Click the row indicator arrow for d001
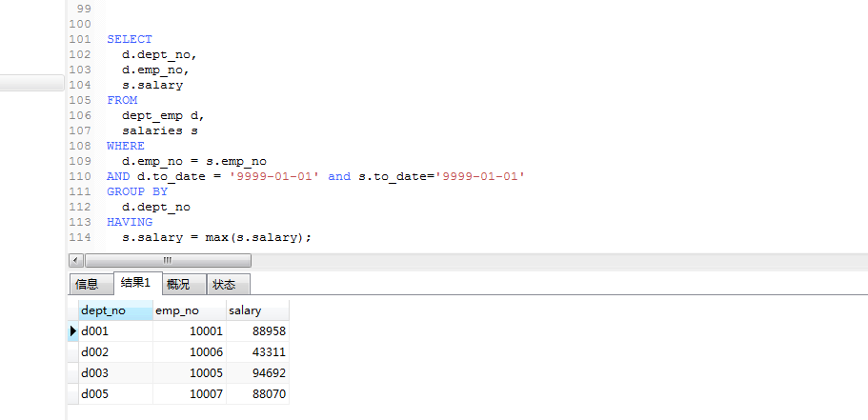Image resolution: width=868 pixels, height=420 pixels. (x=73, y=331)
